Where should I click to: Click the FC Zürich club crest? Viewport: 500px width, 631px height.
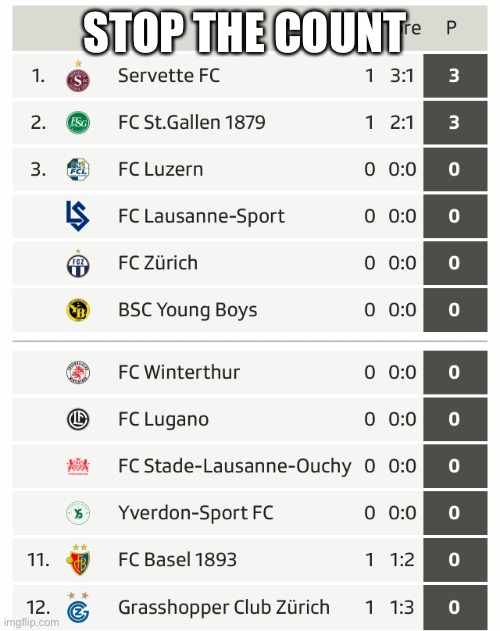(78, 264)
